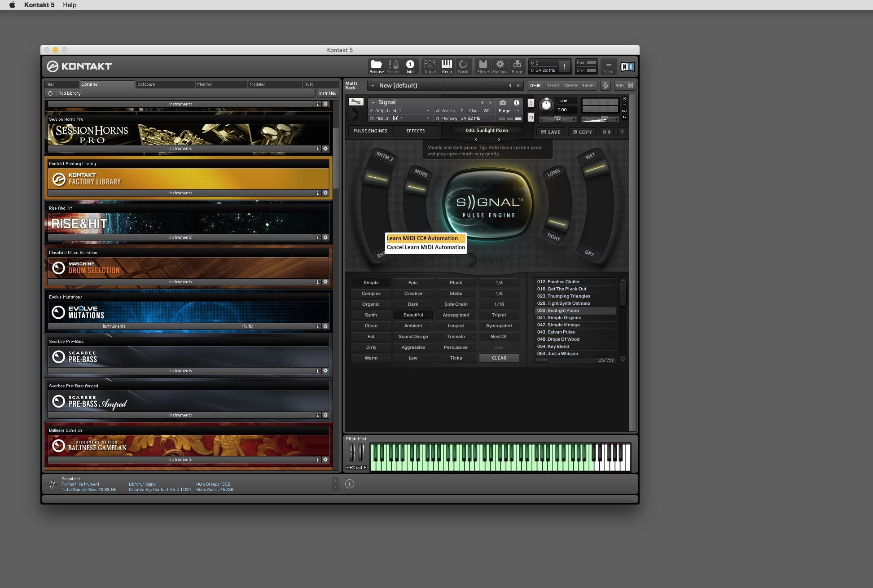Click the pan L-R slider
873x588 pixels.
click(557, 119)
